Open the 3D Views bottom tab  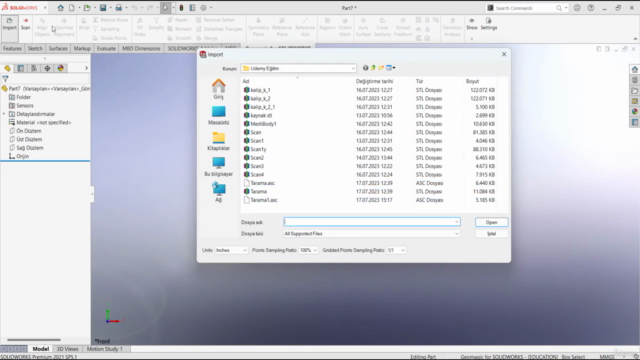click(67, 349)
